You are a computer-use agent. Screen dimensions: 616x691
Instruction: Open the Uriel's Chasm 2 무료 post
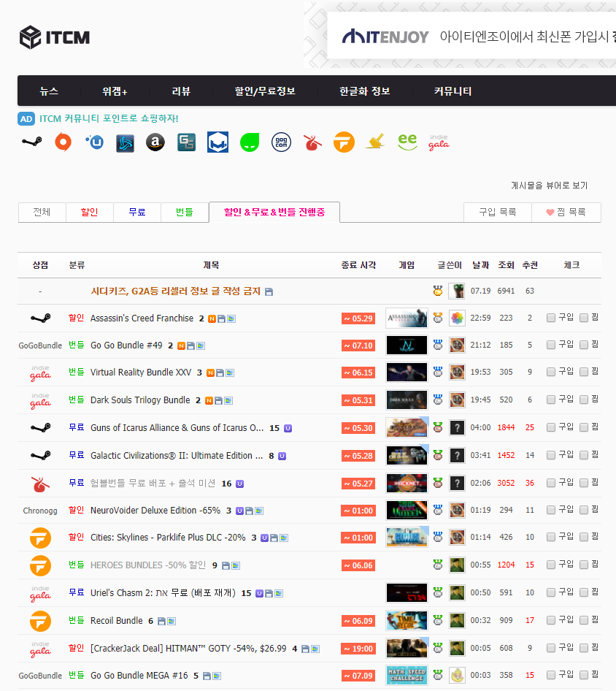coord(163,593)
